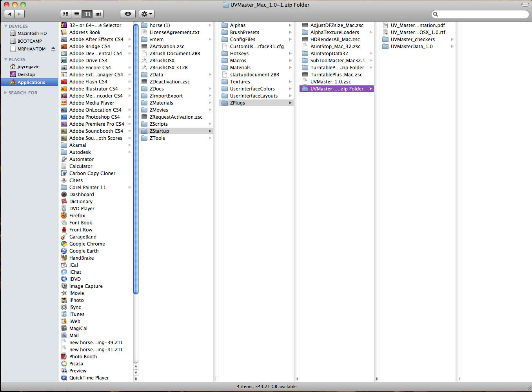Select the Photo Booth icon

64,357
